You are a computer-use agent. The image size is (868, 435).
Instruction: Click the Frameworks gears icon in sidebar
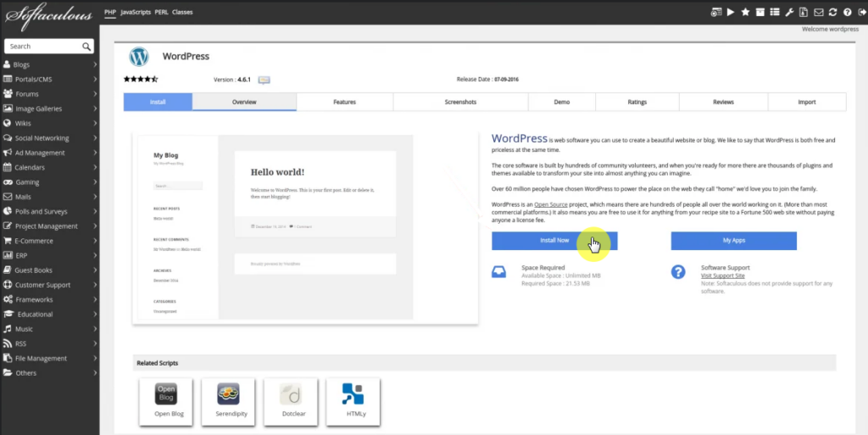pos(8,298)
